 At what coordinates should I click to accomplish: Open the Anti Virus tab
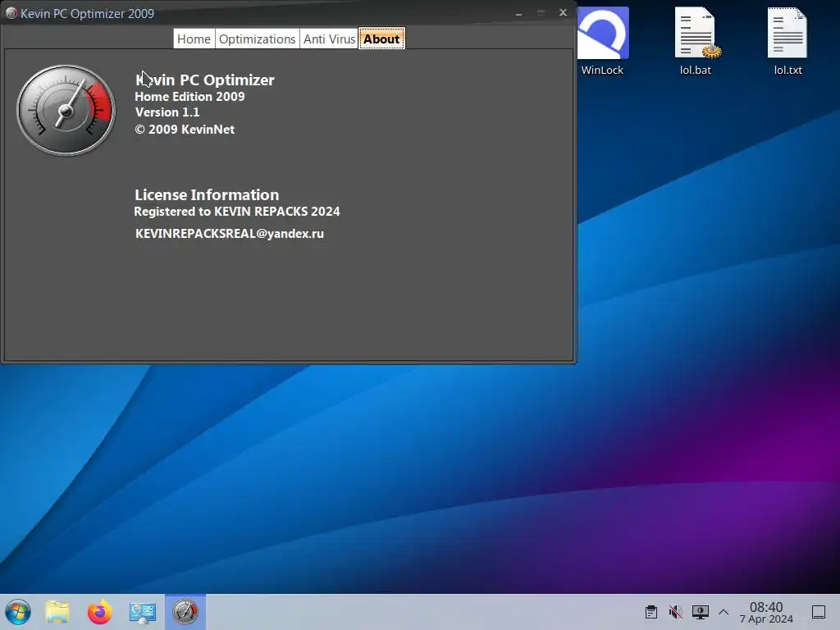coord(329,39)
